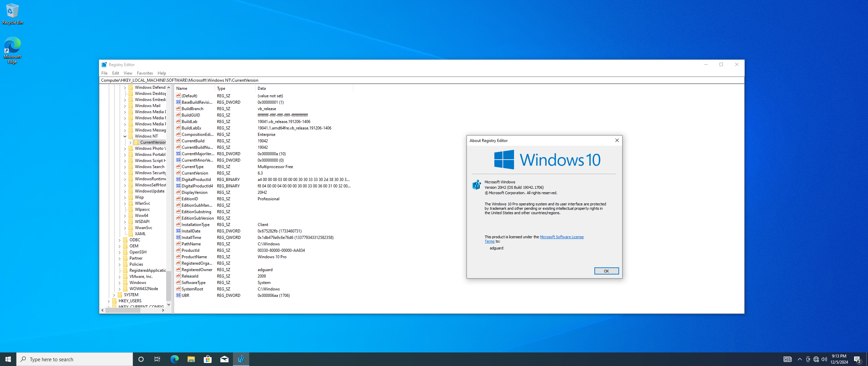The image size is (868, 366).
Task: Open the network tray icon
Action: click(816, 359)
